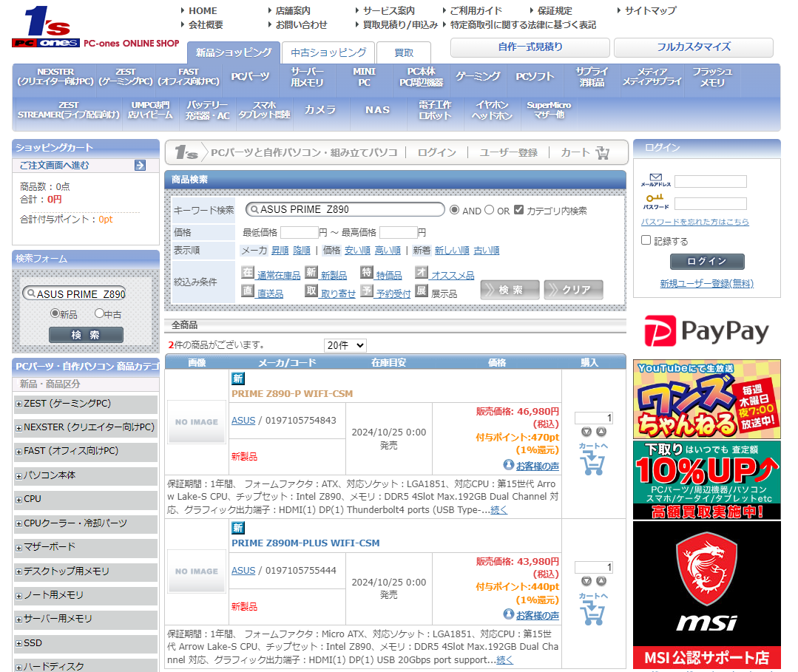The image size is (798, 672).
Task: Click the お客様の声 icon for PRIME Z890-P
Action: pos(508,464)
